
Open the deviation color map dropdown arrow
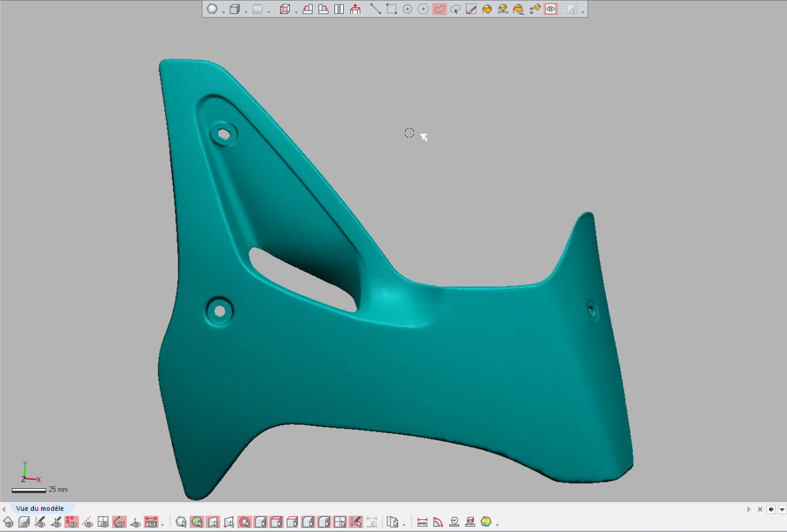tap(497, 525)
